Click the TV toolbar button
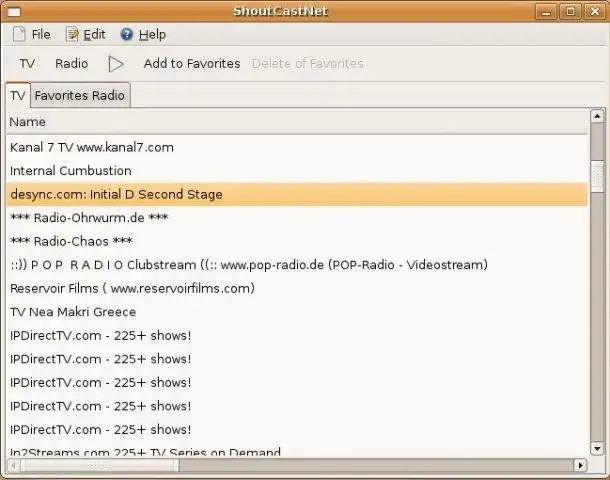The height and width of the screenshot is (480, 610). [x=27, y=63]
